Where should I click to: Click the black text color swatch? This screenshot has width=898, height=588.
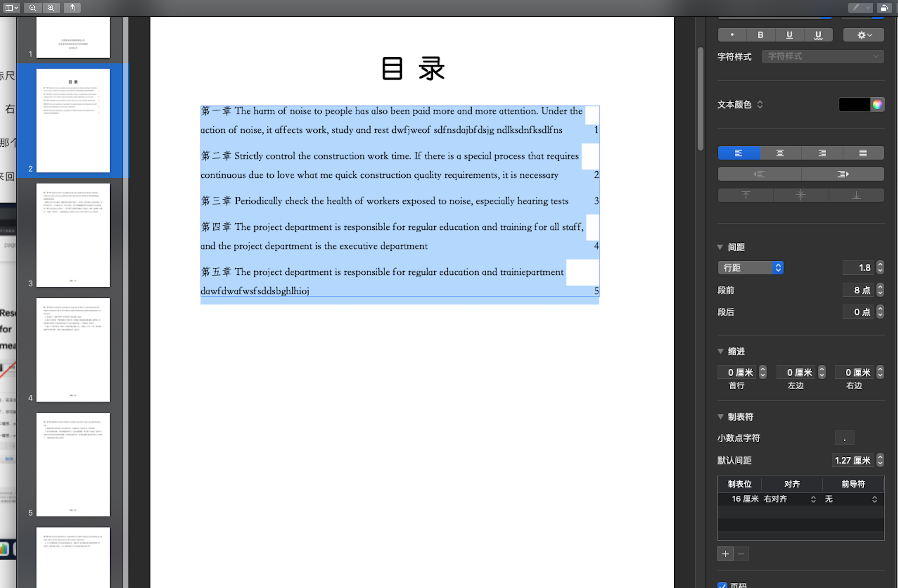tap(854, 105)
